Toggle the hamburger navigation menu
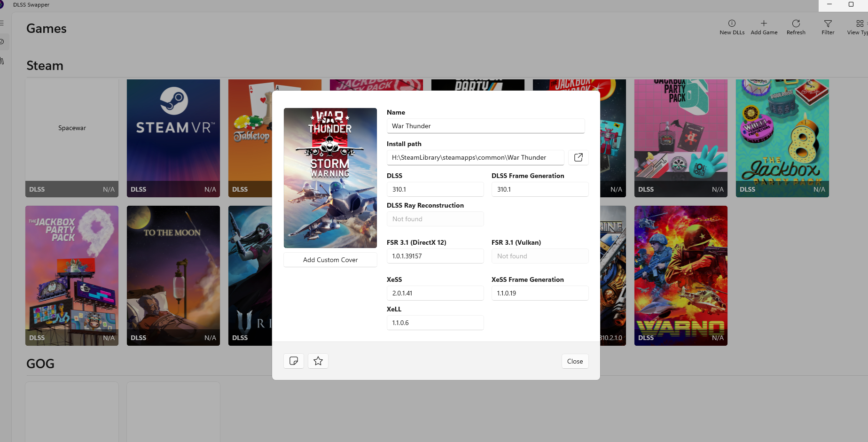Screen dimensions: 868x442 point(2,23)
